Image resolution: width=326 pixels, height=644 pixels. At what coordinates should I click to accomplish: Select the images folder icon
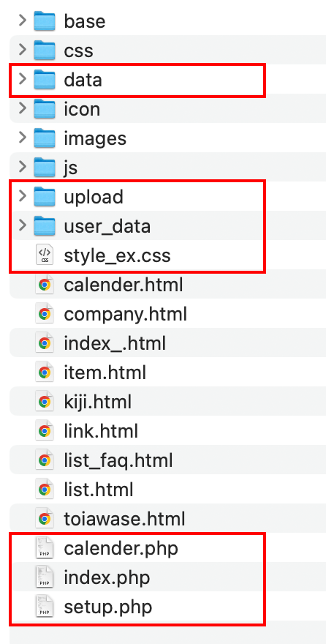tap(45, 138)
